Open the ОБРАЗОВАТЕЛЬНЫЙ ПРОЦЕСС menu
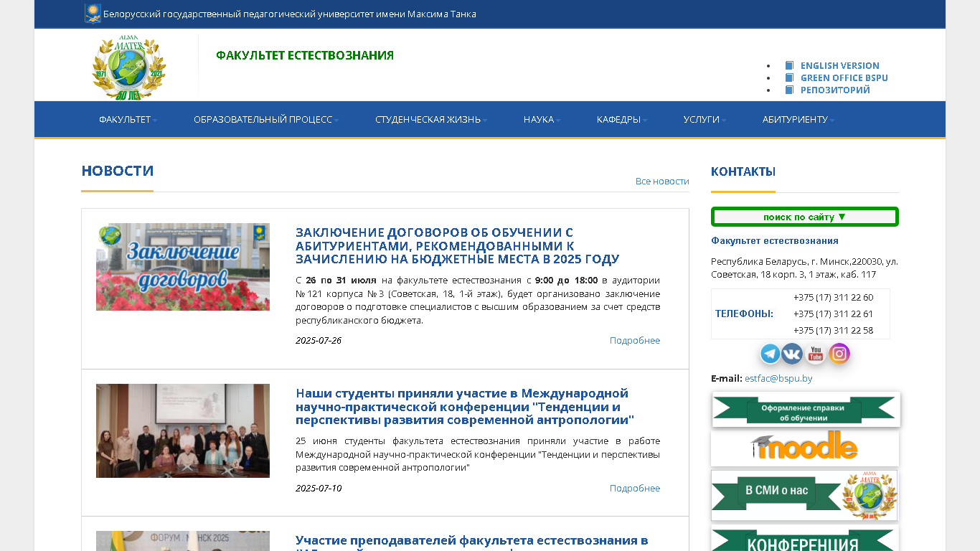Image resolution: width=980 pixels, height=551 pixels. point(266,119)
